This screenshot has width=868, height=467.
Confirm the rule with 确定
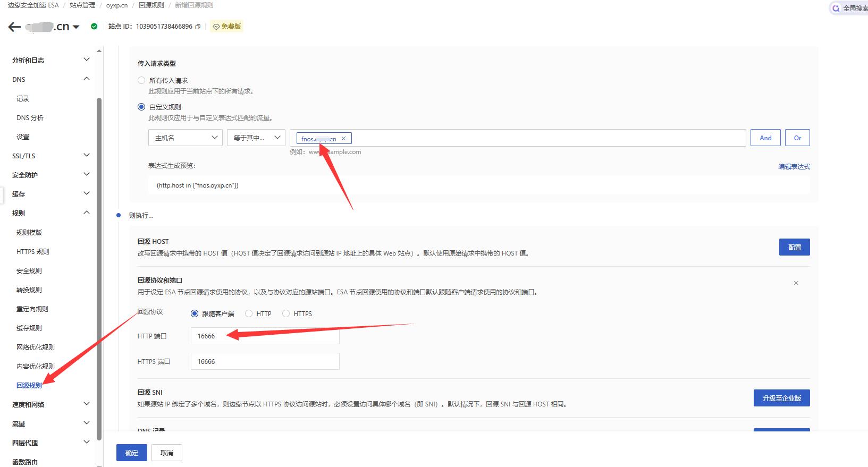tap(132, 453)
